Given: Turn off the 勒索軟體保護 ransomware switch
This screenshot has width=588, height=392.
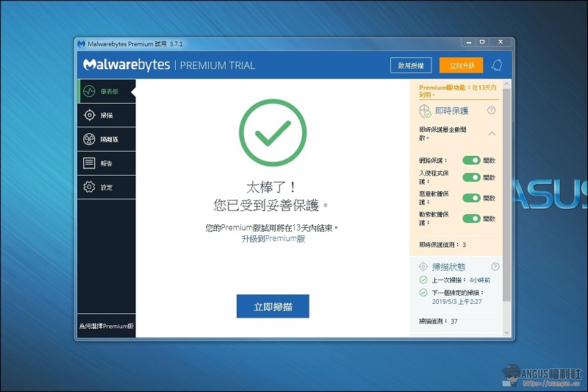Looking at the screenshot, I should click(470, 218).
